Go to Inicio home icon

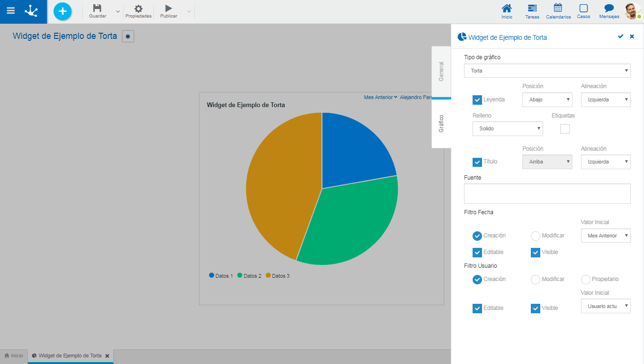507,8
